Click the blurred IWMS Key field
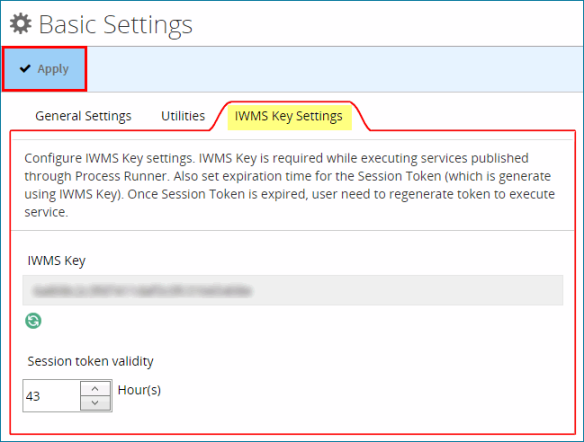584x442 pixels. tap(293, 290)
